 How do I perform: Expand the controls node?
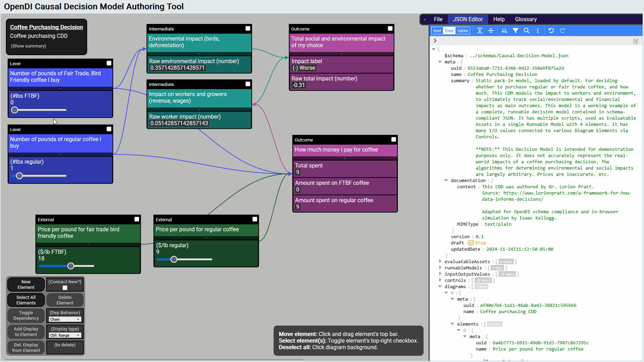point(440,280)
